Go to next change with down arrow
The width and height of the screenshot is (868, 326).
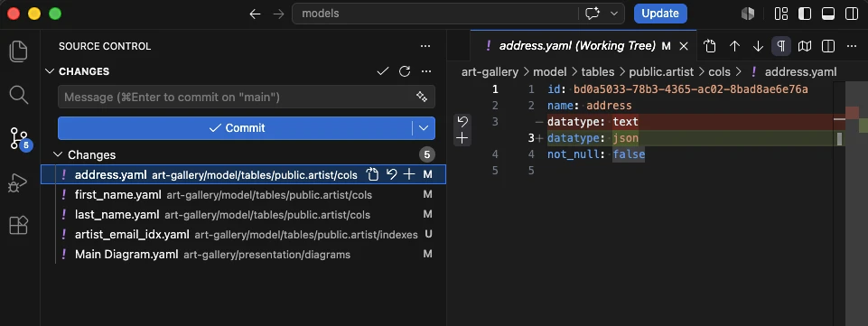[x=759, y=46]
